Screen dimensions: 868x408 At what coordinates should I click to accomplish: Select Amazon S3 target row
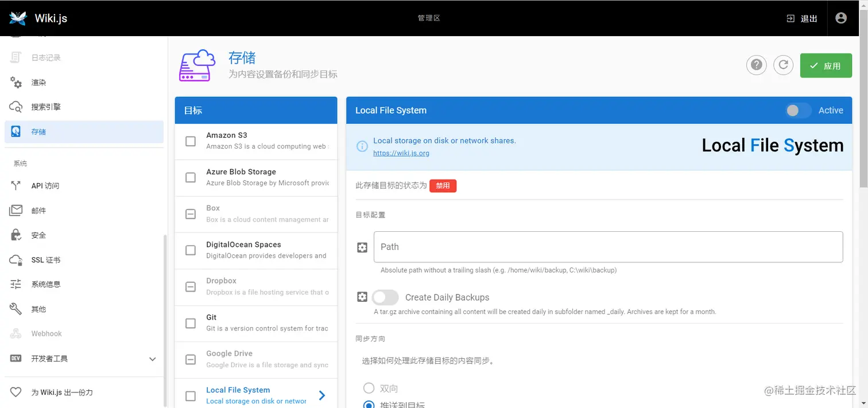coord(256,141)
